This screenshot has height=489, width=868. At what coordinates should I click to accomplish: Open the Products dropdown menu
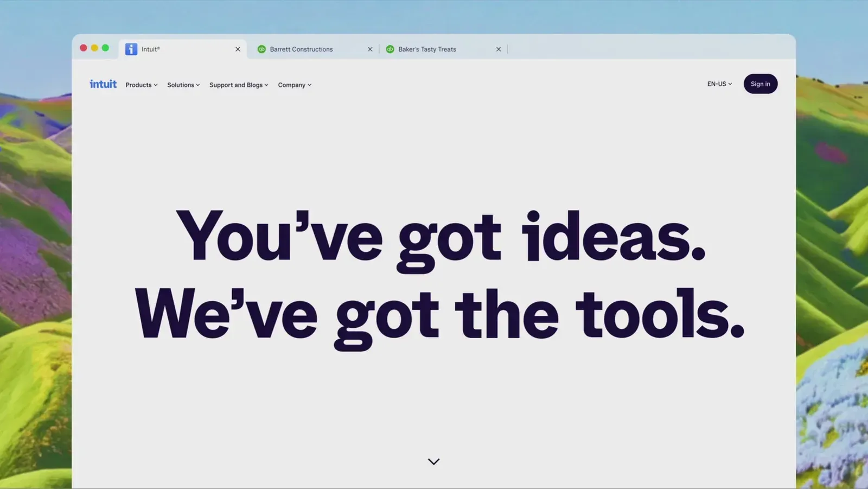tap(142, 85)
